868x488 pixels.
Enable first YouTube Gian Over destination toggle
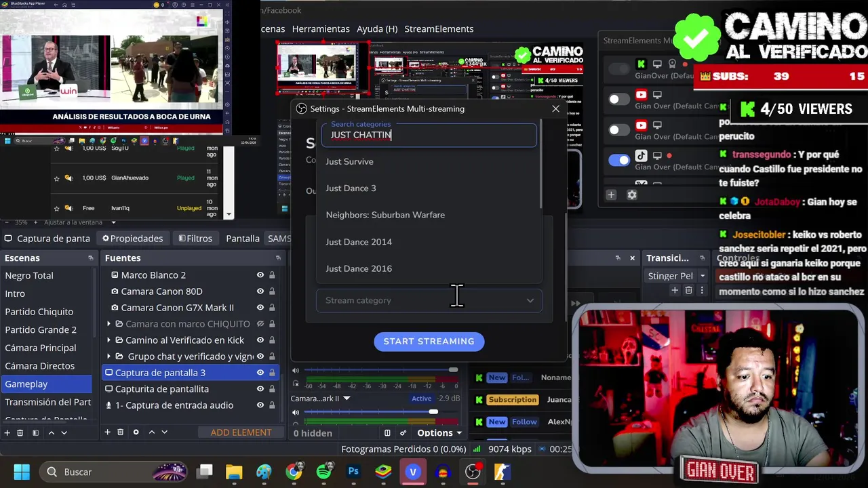point(619,99)
